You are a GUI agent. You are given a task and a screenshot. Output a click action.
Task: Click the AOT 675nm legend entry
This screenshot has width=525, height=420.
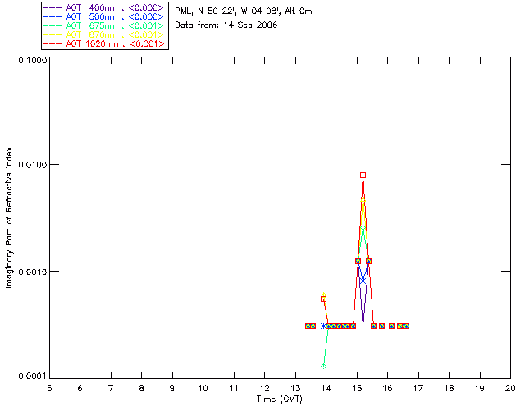pyautogui.click(x=103, y=25)
